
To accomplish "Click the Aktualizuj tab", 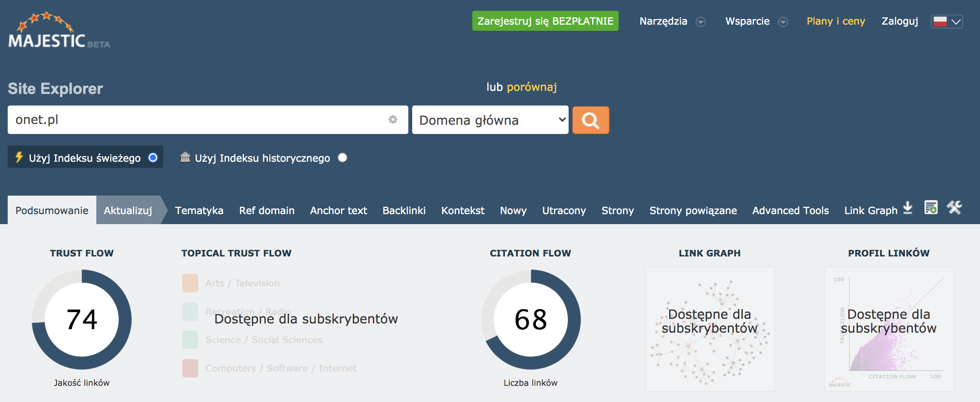I will (128, 210).
